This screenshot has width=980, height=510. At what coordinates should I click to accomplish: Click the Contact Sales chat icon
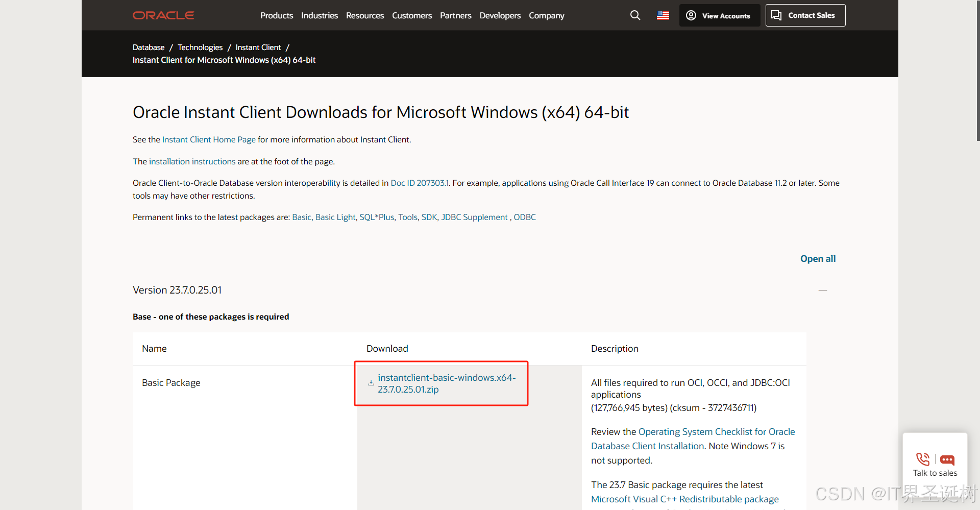[x=776, y=15]
